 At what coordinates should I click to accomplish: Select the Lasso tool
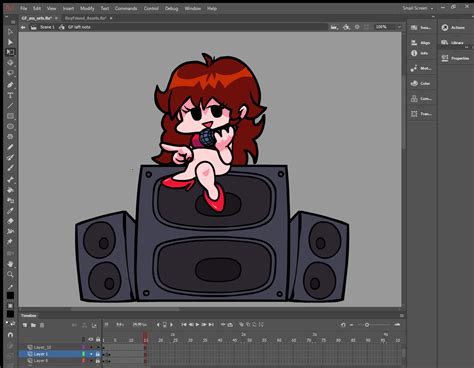point(10,73)
